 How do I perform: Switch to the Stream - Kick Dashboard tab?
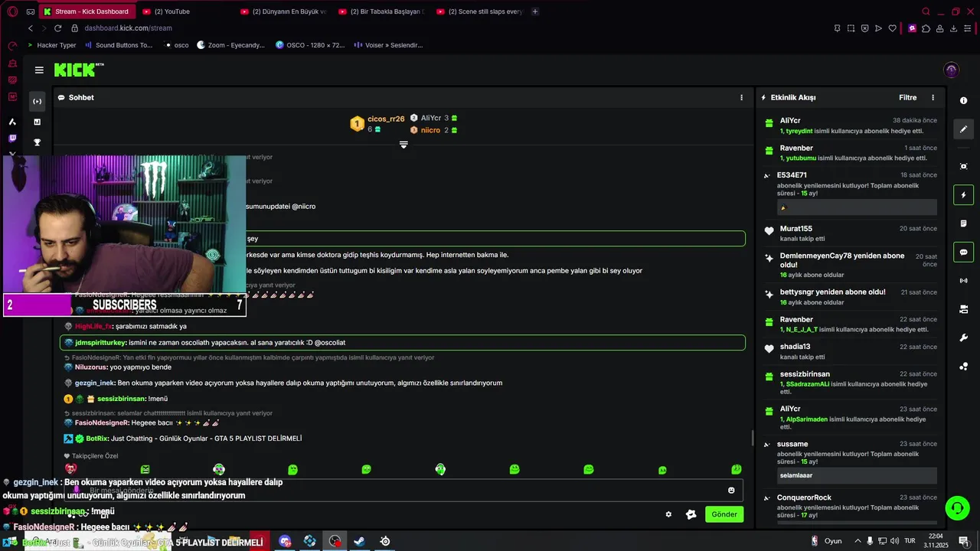86,11
